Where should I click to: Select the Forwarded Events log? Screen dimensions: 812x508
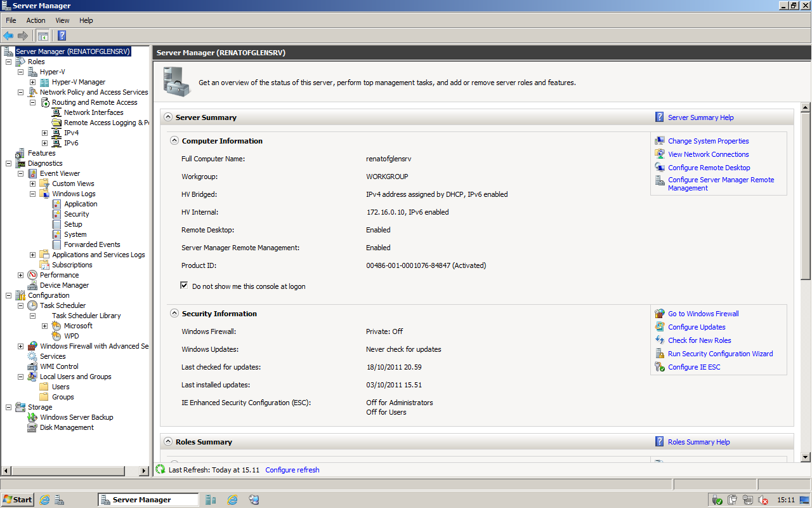pyautogui.click(x=92, y=244)
